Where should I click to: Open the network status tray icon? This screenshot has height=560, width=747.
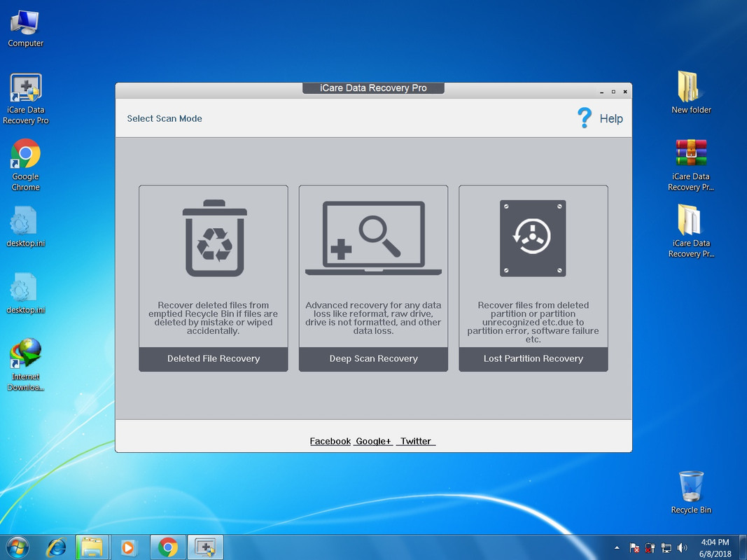[666, 548]
